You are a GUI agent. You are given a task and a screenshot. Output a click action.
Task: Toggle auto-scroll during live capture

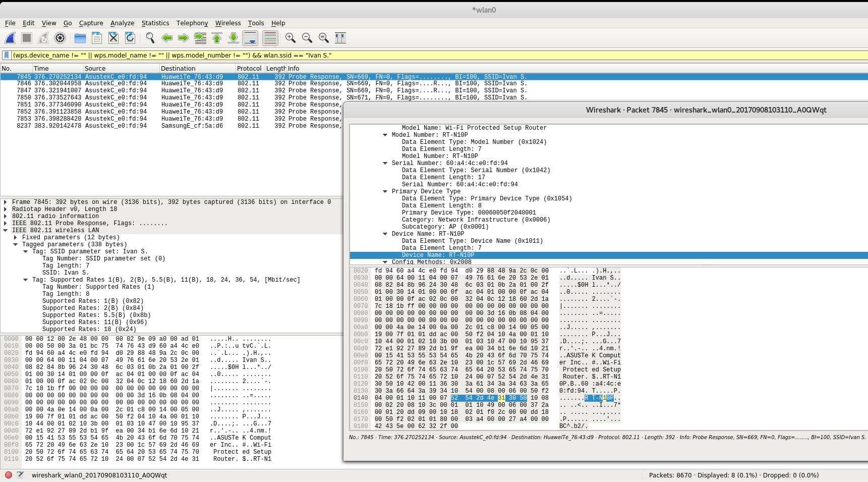coord(250,38)
